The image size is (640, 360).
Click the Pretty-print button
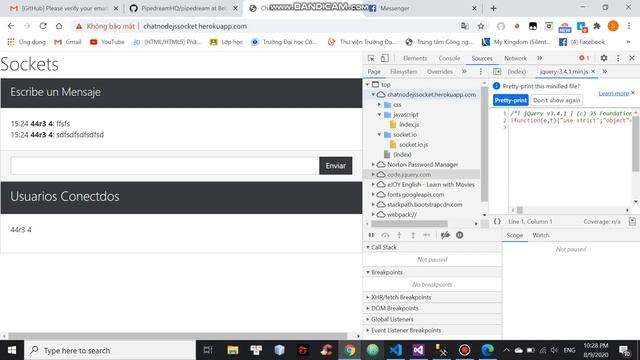(x=511, y=100)
